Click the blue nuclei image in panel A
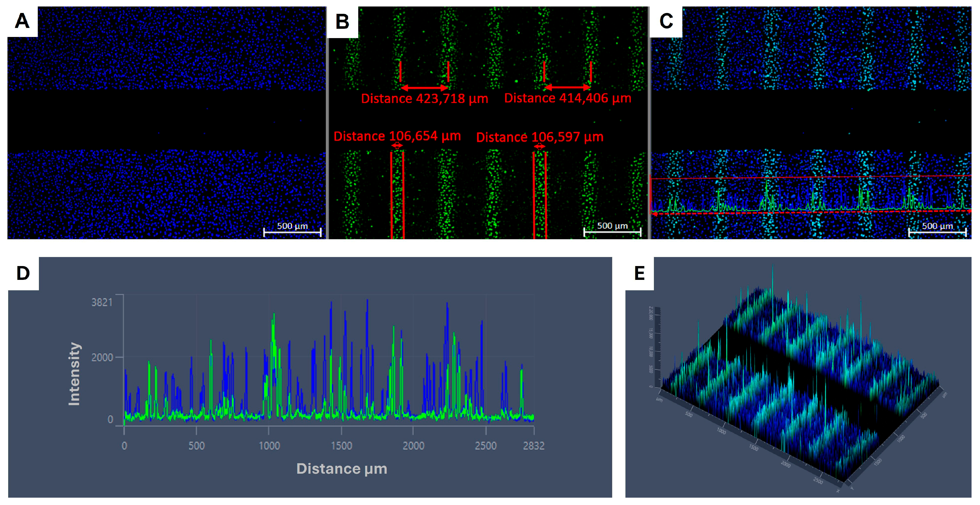 (167, 123)
